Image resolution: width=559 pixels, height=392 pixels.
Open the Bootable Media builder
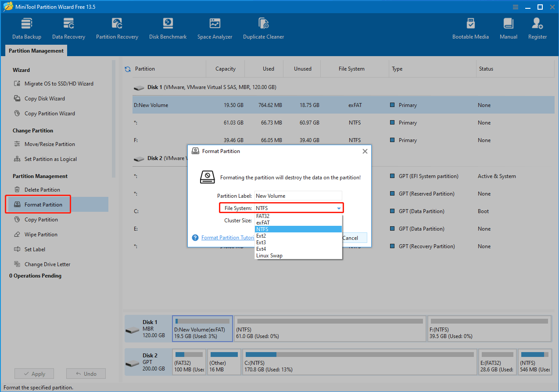point(470,28)
